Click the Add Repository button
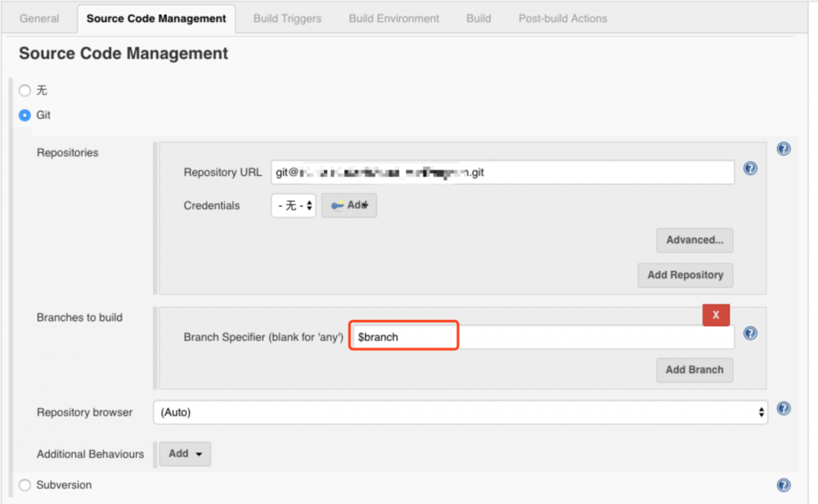Screen dimensions: 818x504 pos(685,275)
